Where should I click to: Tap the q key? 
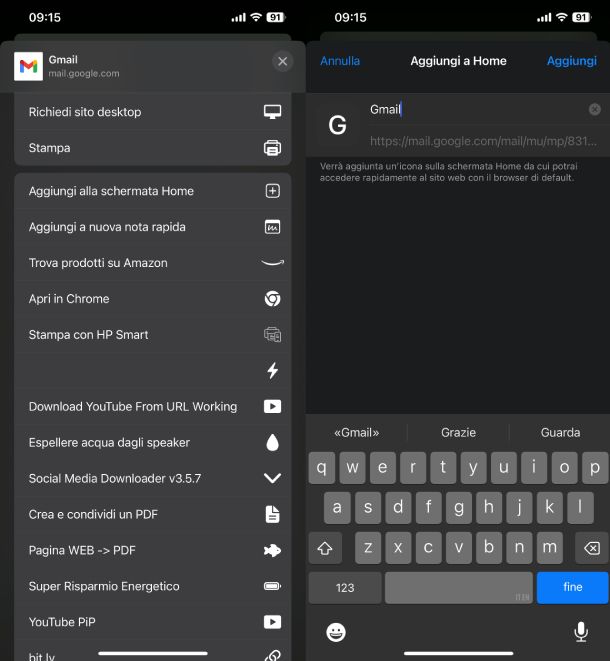click(322, 468)
